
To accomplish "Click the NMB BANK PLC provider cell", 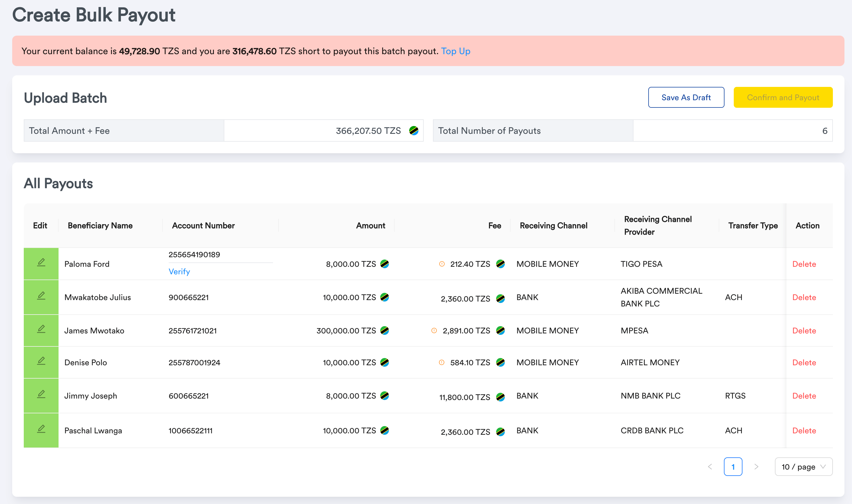I will [x=650, y=396].
